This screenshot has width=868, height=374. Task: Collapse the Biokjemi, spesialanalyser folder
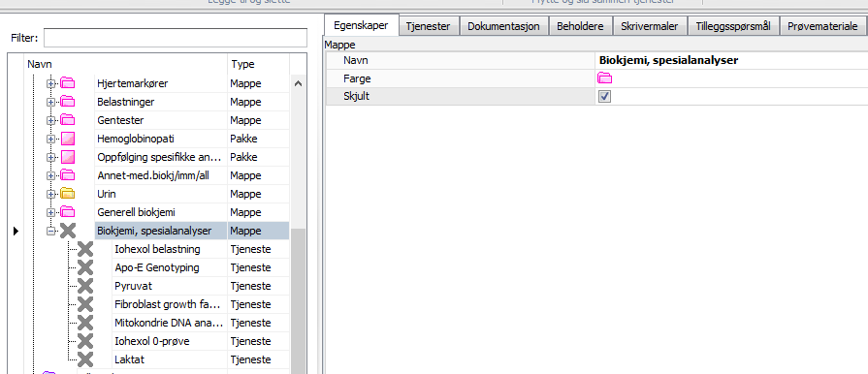coord(51,232)
